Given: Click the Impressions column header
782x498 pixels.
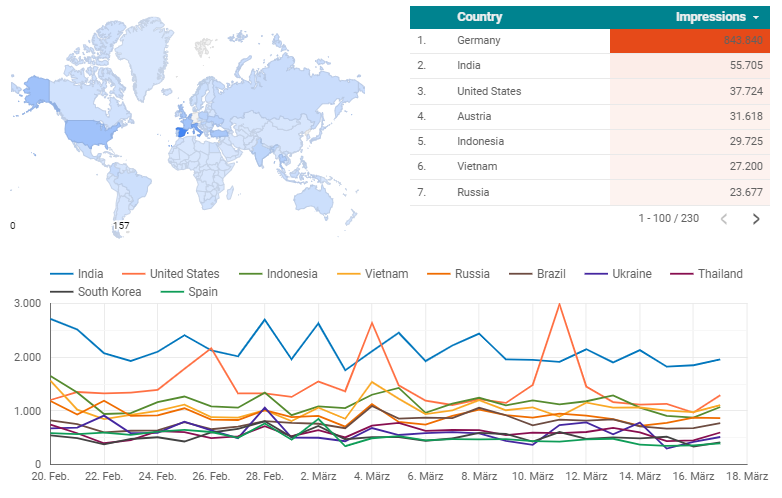Looking at the screenshot, I should click(x=711, y=17).
